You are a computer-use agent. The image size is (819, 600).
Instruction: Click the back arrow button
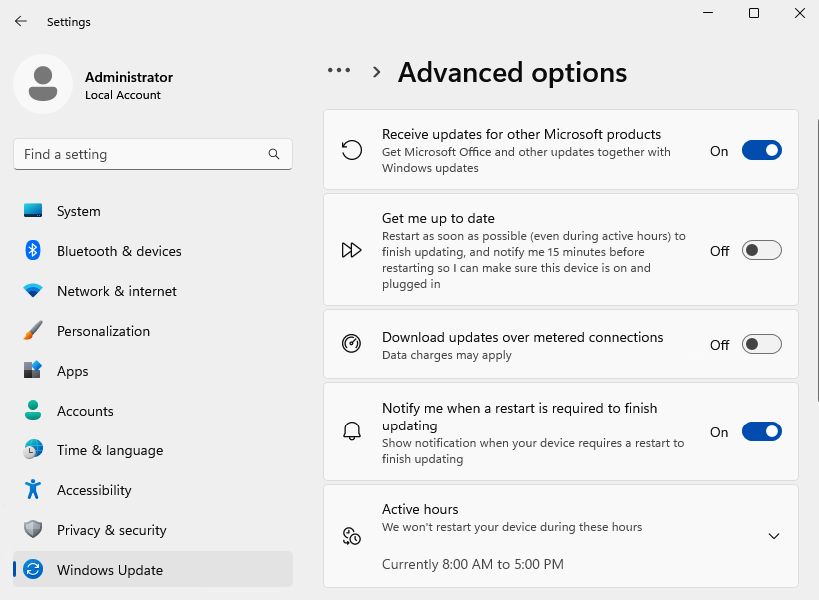21,21
